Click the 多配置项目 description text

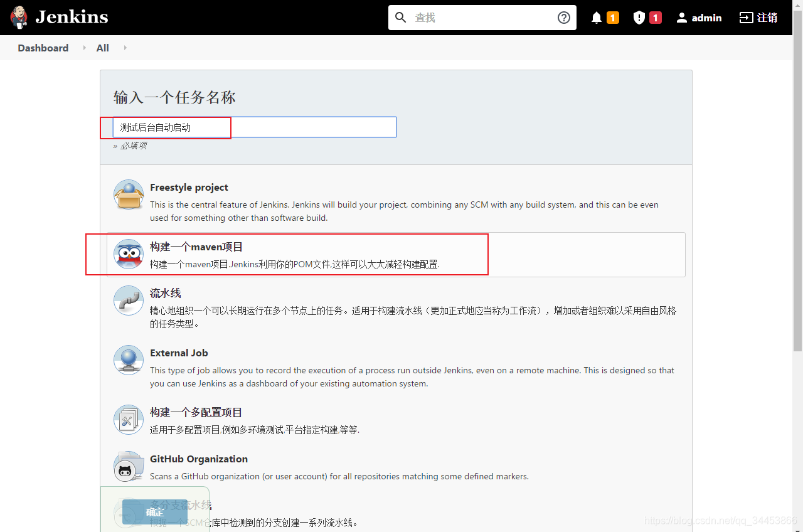click(x=255, y=430)
